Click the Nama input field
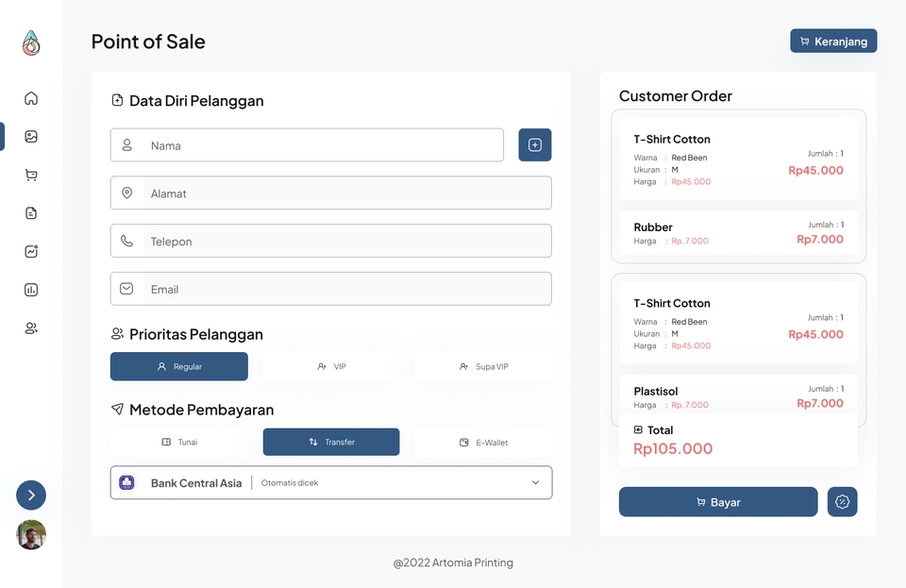This screenshot has width=906, height=588. click(321, 145)
